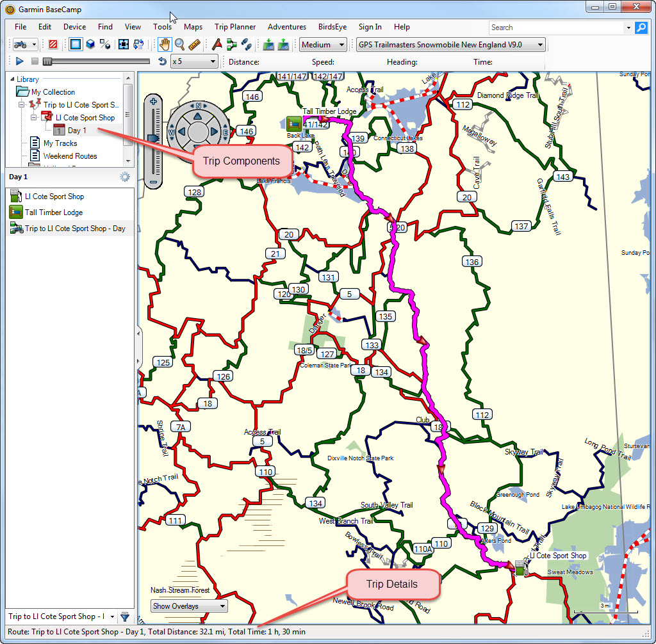The image size is (656, 644).
Task: Select the Zoom magnifier tool
Action: pyautogui.click(x=179, y=44)
